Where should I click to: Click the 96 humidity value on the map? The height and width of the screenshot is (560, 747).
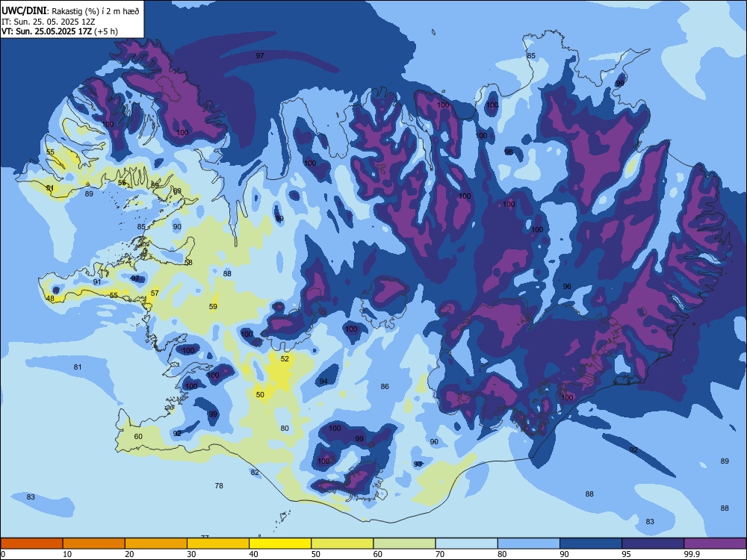[567, 286]
